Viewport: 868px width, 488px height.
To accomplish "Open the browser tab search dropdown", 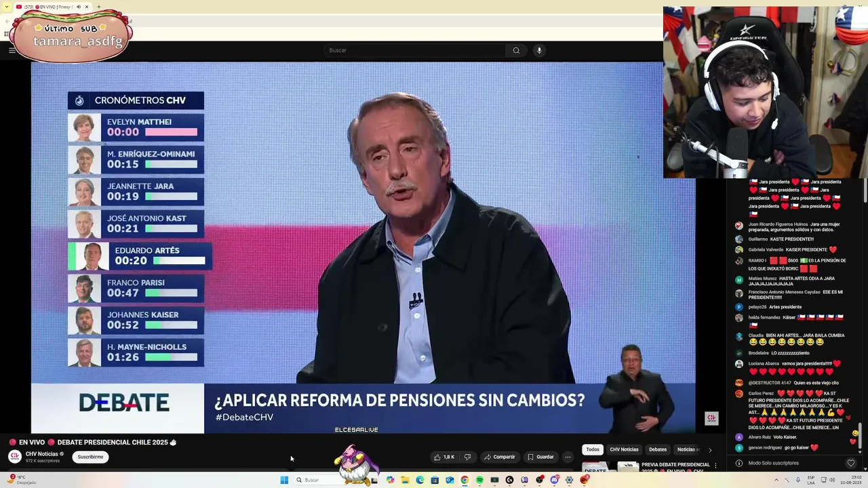I will pos(5,7).
